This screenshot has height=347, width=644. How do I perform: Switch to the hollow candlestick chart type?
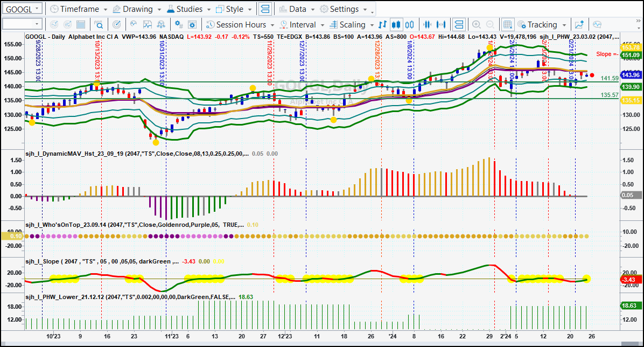409,25
